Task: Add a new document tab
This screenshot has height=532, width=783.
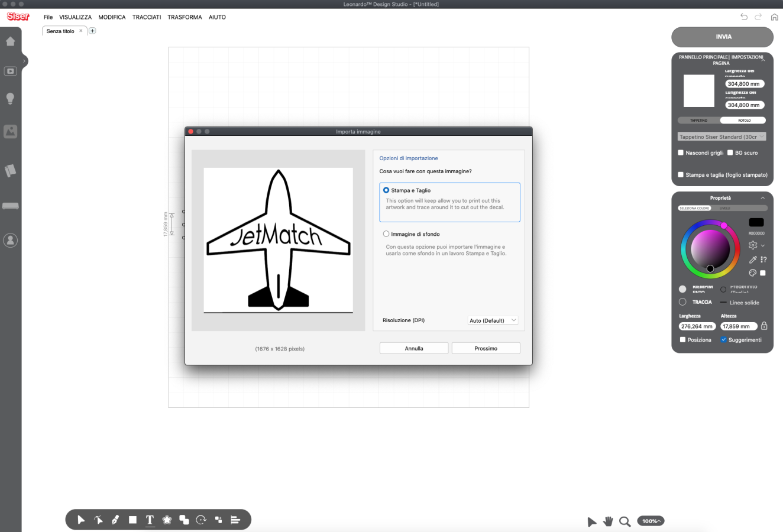Action: click(x=92, y=31)
